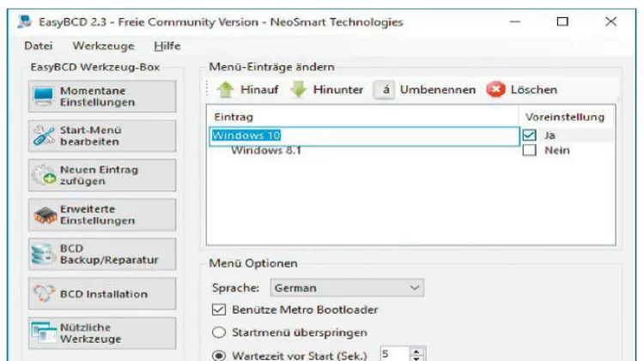Viewport: 644px width, 361px height.
Task: Click the Momentane Einstellungen label
Action: tap(97, 96)
